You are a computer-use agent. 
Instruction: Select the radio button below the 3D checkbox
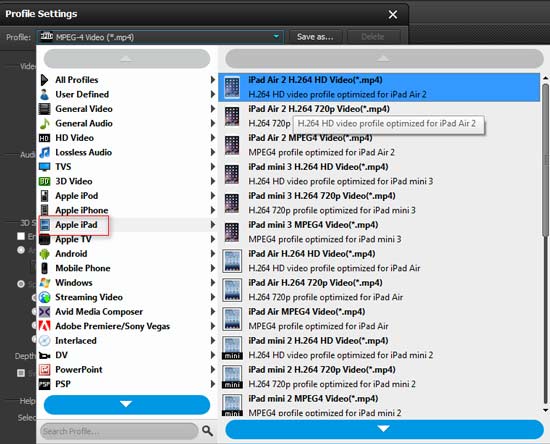21,250
